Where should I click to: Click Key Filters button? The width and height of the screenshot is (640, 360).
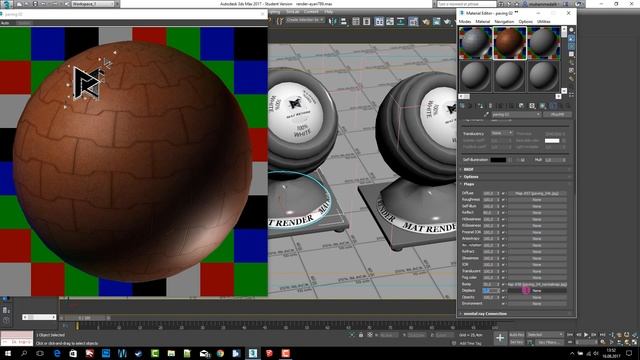[x=549, y=342]
